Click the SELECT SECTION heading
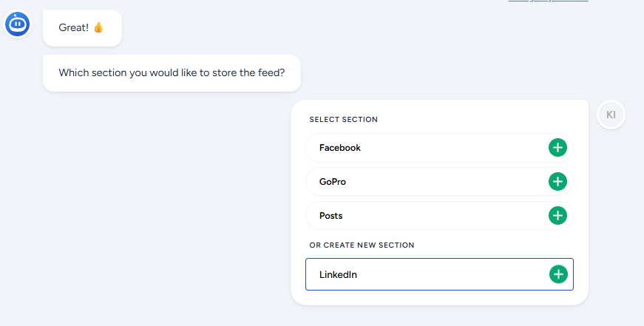 tap(344, 119)
